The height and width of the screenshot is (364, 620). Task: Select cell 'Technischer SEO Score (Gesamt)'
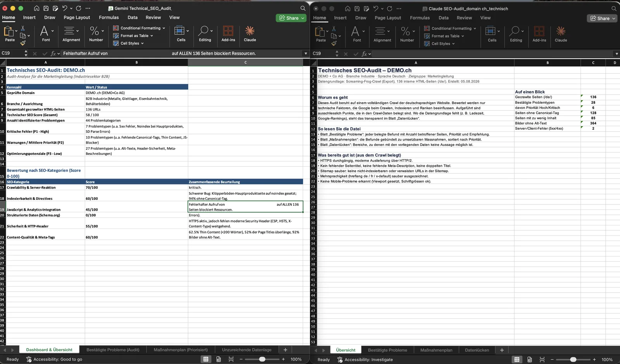point(45,115)
